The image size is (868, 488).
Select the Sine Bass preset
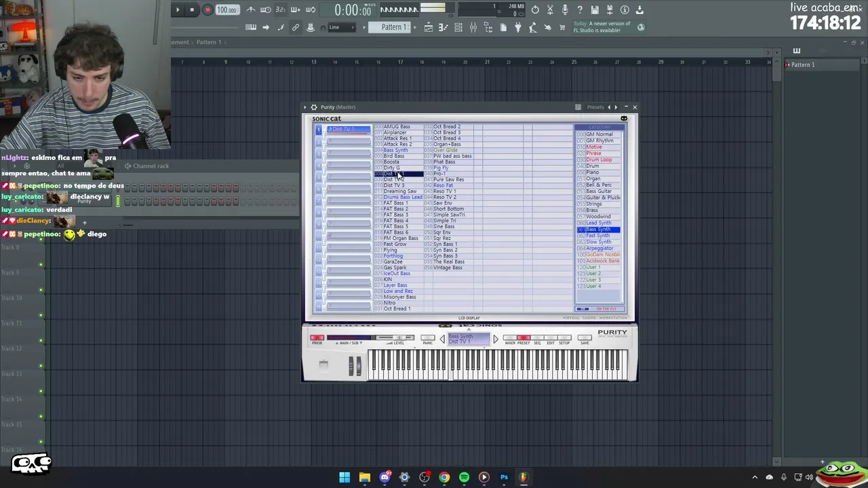pos(444,226)
